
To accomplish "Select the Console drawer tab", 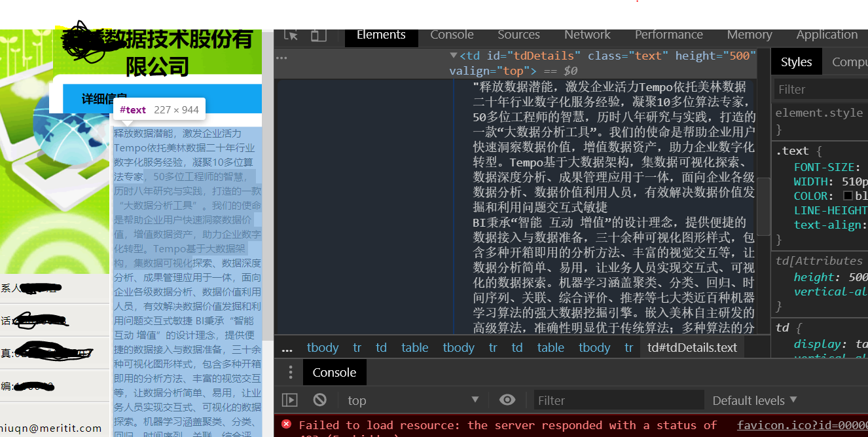I will click(x=334, y=373).
